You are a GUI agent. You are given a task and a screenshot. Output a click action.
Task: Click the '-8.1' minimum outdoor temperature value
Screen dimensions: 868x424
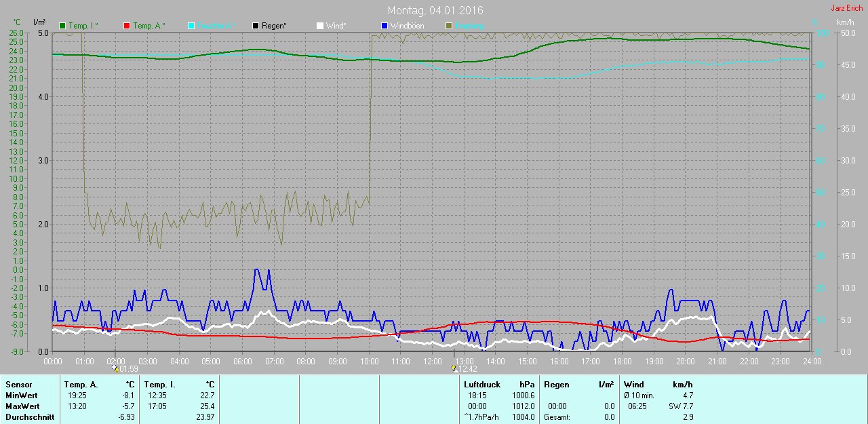coord(128,396)
